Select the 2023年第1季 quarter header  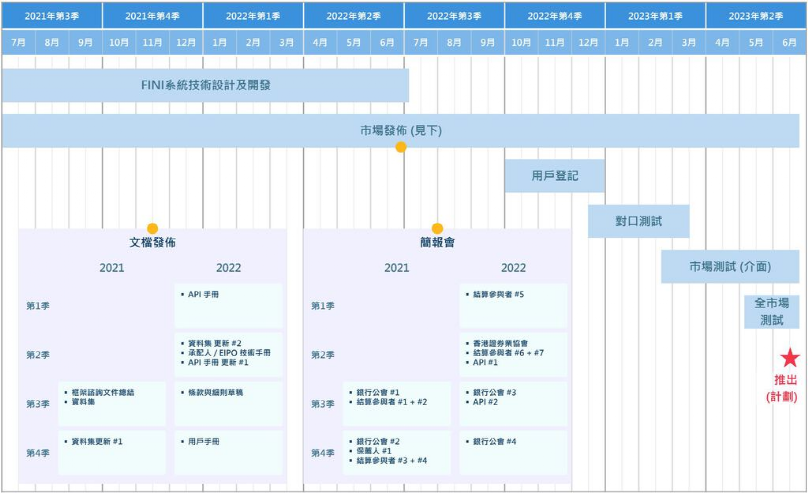pyautogui.click(x=655, y=16)
